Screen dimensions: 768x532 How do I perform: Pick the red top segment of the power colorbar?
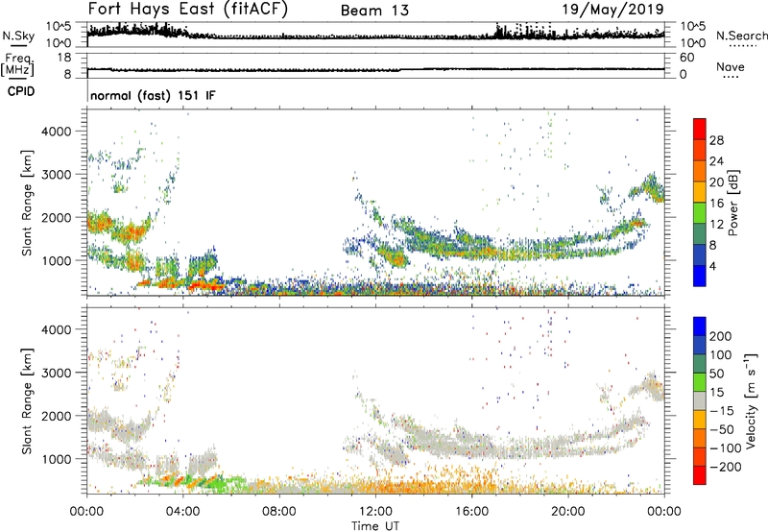tap(700, 129)
